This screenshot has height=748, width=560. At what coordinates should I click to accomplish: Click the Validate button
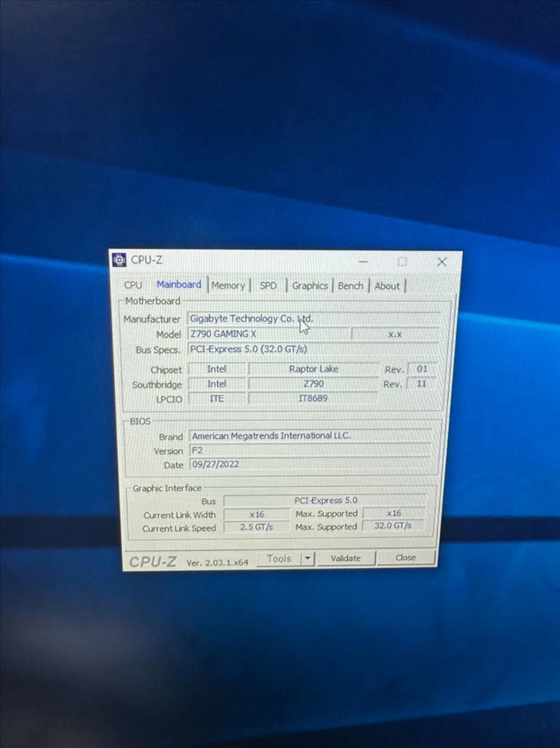pyautogui.click(x=346, y=558)
